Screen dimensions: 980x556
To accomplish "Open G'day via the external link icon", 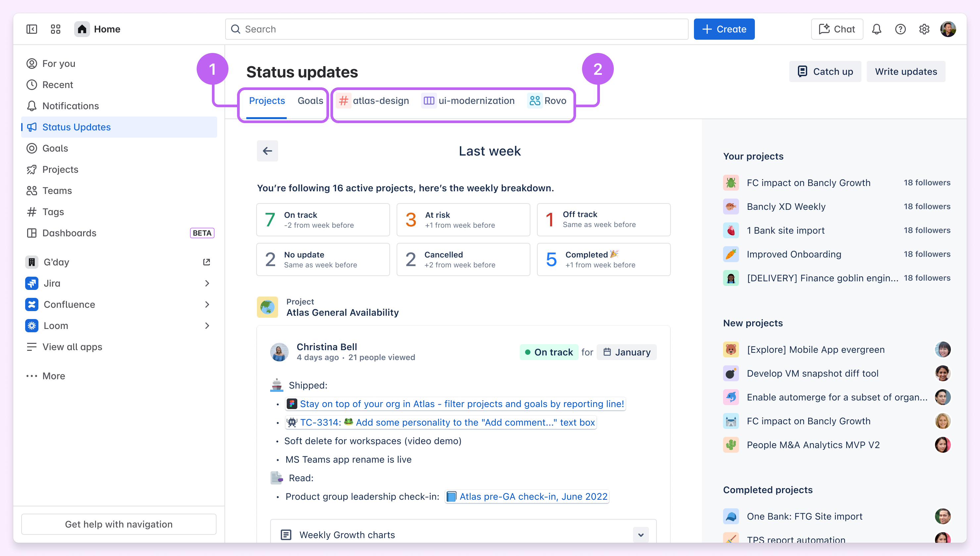I will 207,262.
